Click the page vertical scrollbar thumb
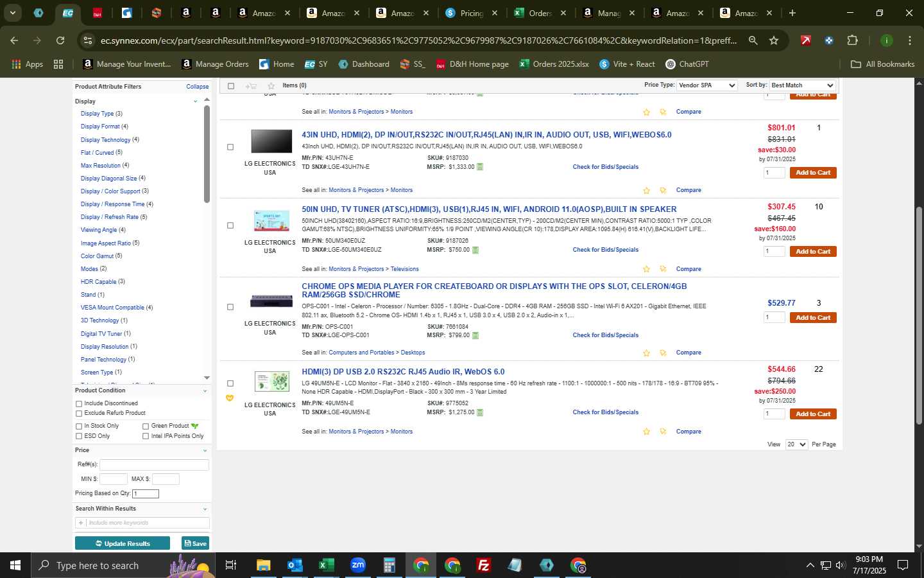Image resolution: width=924 pixels, height=578 pixels. [x=919, y=315]
